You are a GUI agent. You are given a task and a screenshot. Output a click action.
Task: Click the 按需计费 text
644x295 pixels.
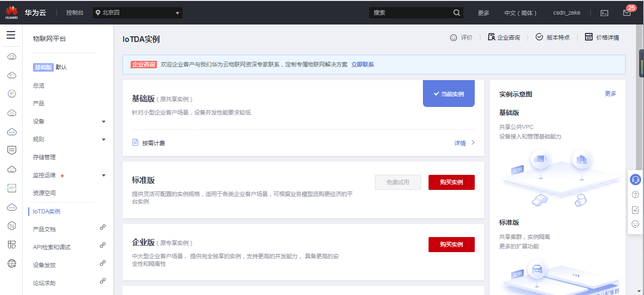154,143
